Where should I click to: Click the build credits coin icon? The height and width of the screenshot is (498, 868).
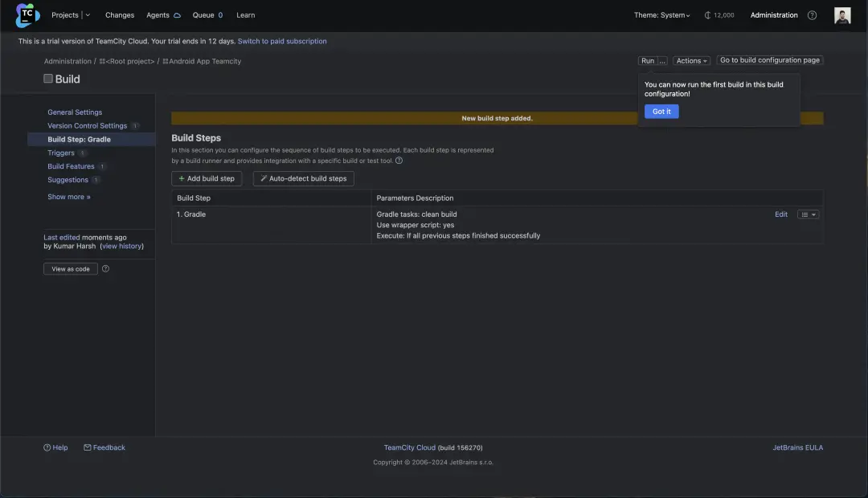coord(707,15)
